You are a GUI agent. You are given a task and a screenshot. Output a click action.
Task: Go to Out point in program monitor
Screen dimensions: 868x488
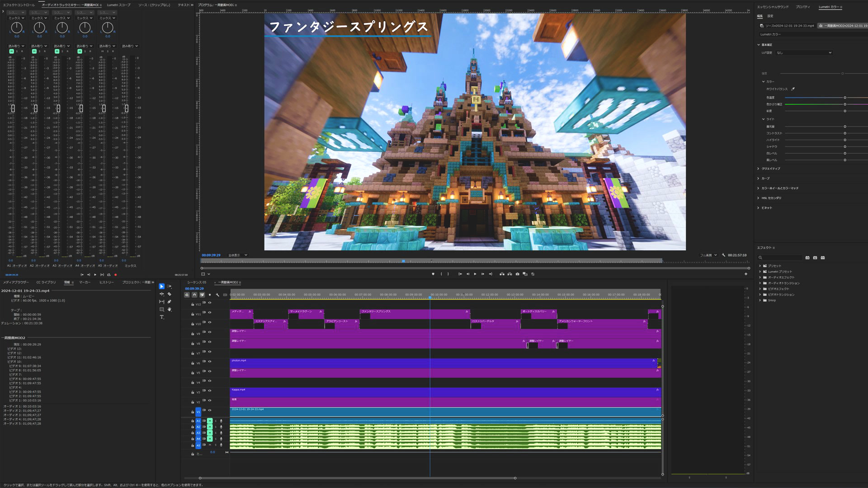491,274
